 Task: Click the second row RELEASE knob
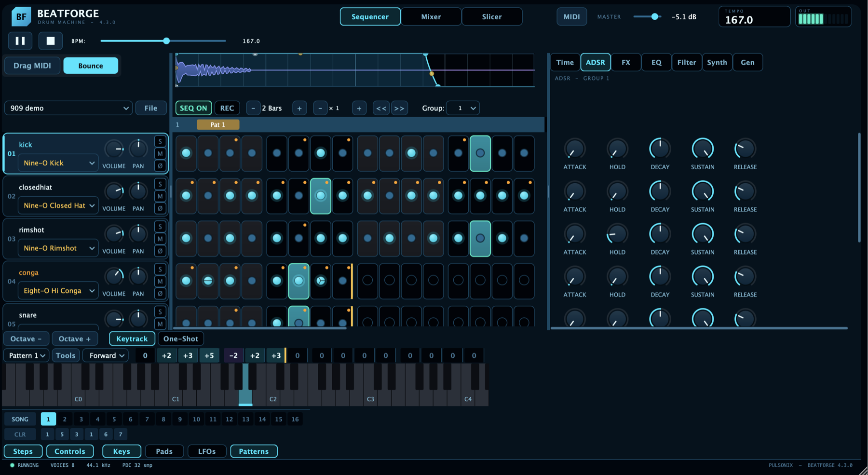tap(745, 191)
